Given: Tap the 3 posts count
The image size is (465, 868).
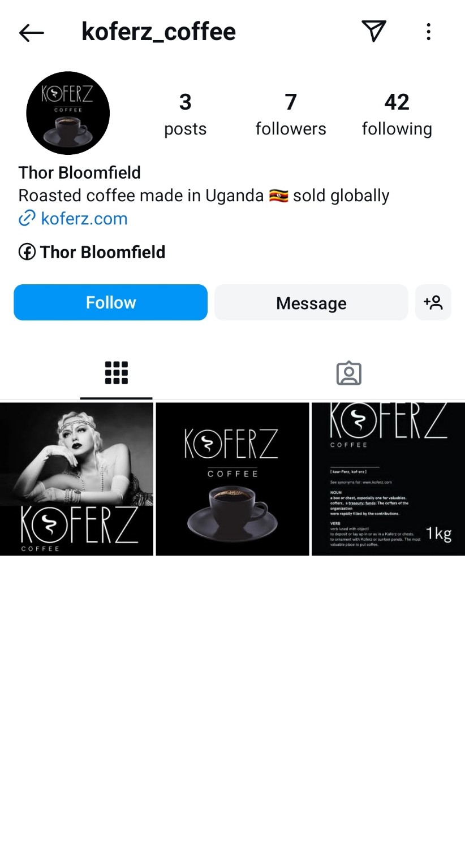Looking at the screenshot, I should click(186, 115).
